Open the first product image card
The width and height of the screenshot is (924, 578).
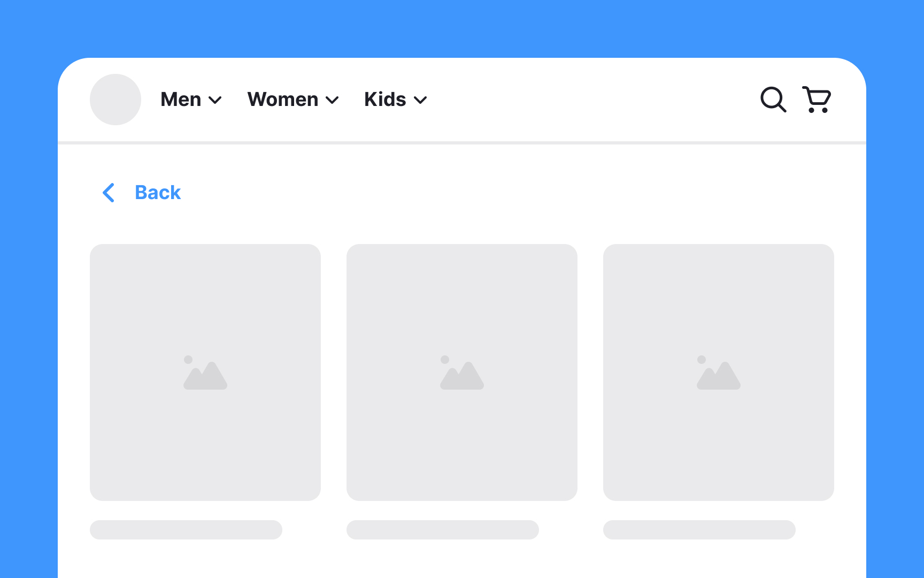[x=205, y=372]
